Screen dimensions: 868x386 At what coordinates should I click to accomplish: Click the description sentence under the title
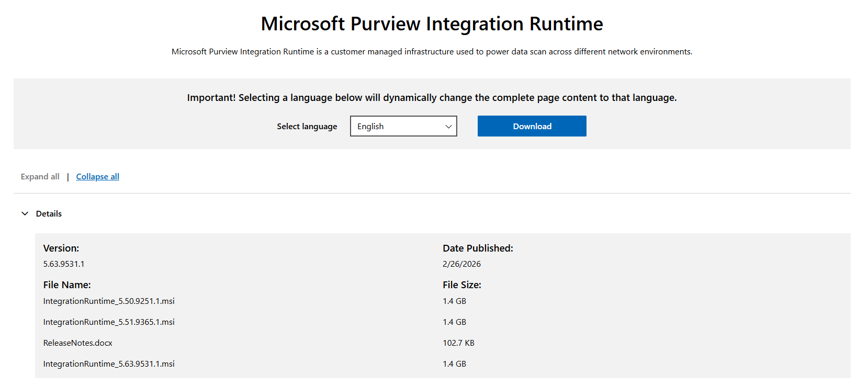click(x=432, y=52)
